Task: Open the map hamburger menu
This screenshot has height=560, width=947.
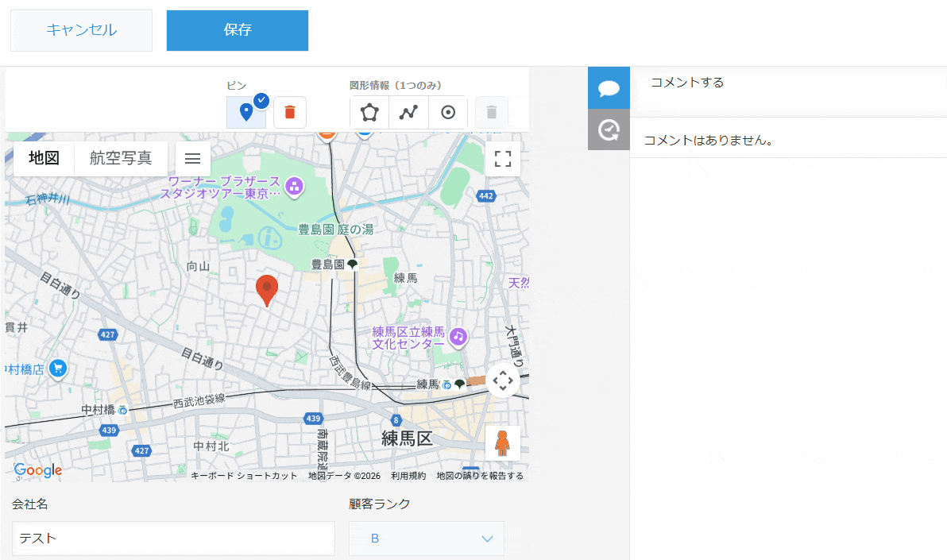Action: (x=192, y=158)
